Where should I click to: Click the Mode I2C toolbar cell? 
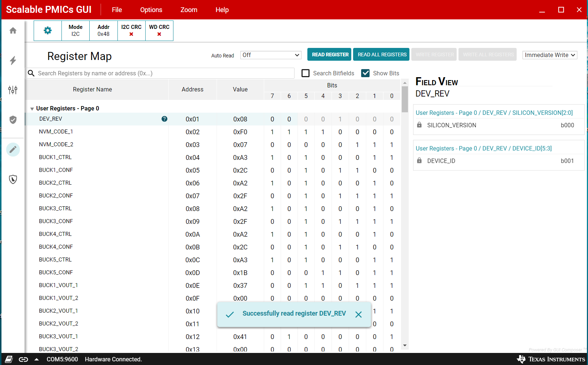click(76, 30)
